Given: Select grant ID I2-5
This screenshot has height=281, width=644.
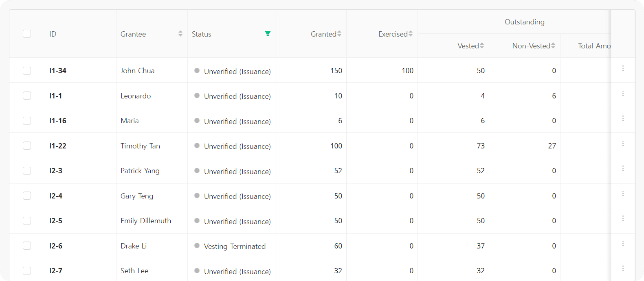Looking at the screenshot, I should 56,221.
